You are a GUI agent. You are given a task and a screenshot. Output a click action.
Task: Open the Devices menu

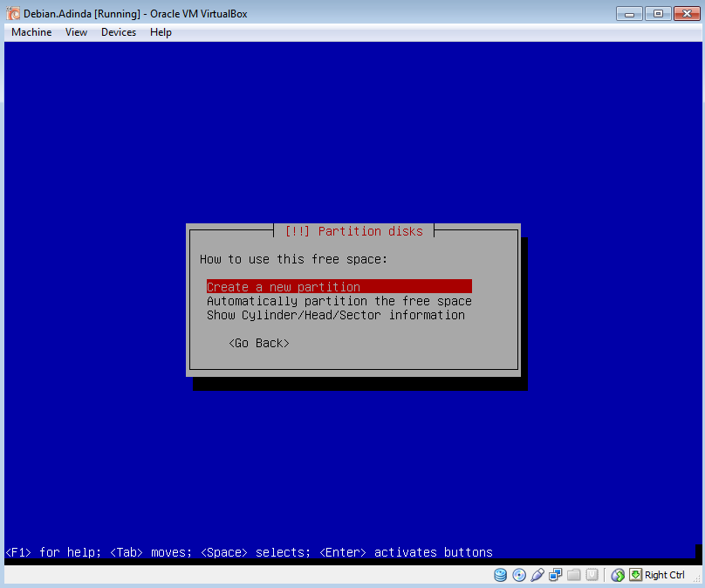coord(119,32)
